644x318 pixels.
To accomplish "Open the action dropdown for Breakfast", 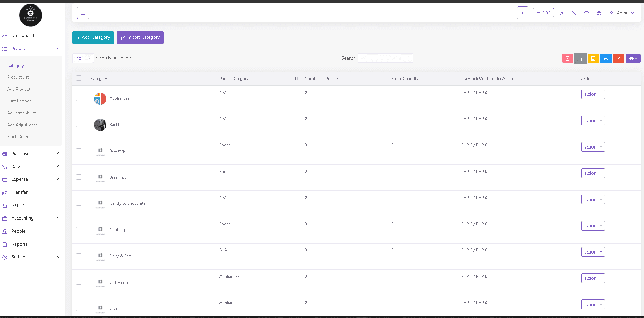I will pos(593,173).
